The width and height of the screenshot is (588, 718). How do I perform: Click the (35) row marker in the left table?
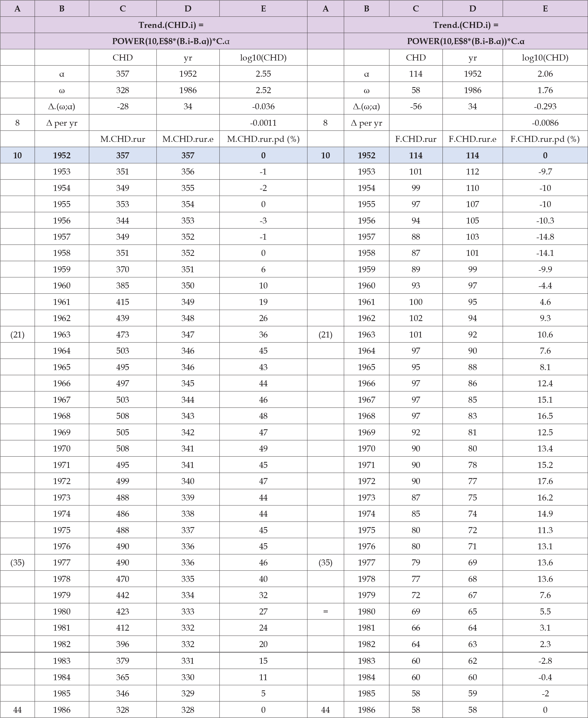(x=17, y=563)
